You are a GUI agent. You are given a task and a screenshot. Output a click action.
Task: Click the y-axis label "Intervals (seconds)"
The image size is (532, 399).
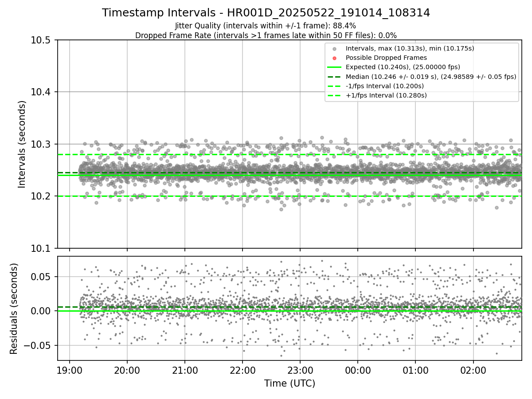click(22, 144)
